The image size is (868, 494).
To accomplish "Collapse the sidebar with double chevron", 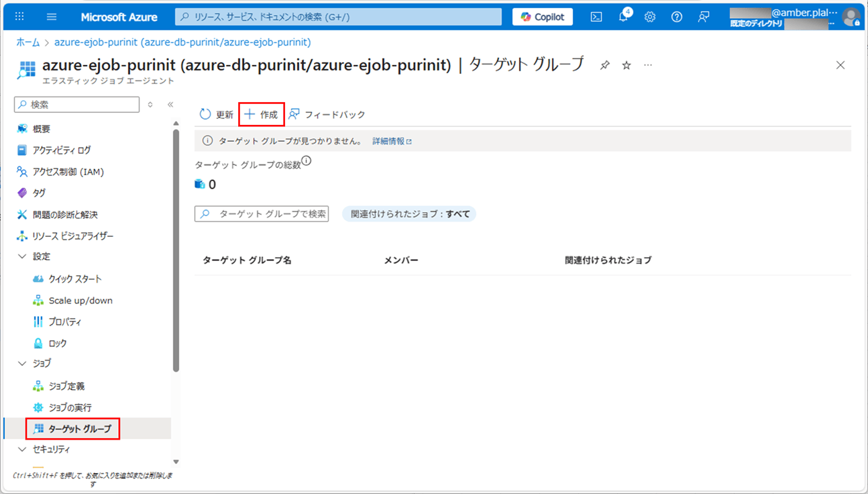I will click(x=170, y=105).
